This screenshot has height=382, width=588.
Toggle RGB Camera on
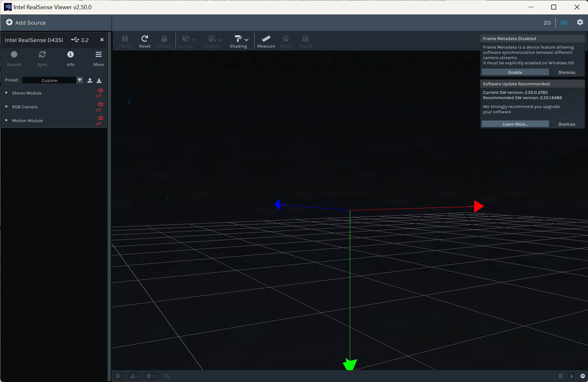point(100,107)
